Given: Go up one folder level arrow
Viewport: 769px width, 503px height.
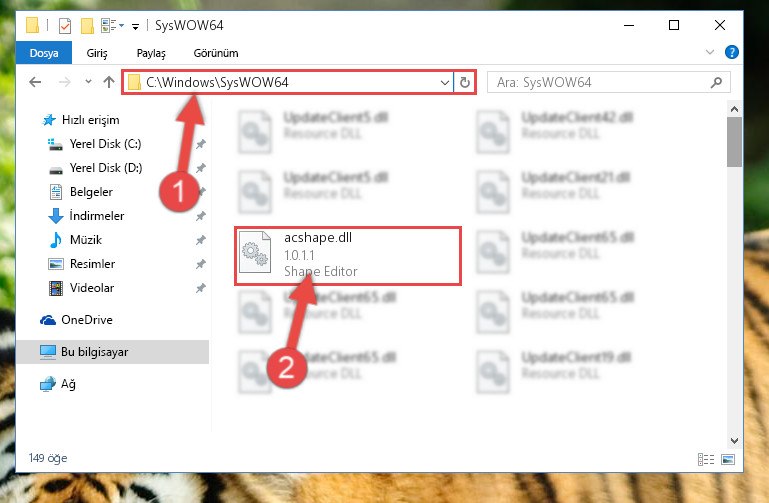Looking at the screenshot, I should tap(109, 82).
